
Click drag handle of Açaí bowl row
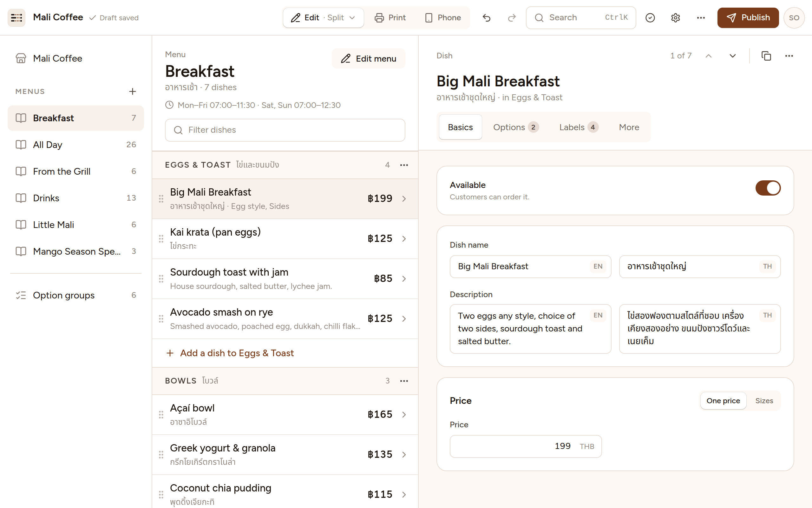point(161,415)
